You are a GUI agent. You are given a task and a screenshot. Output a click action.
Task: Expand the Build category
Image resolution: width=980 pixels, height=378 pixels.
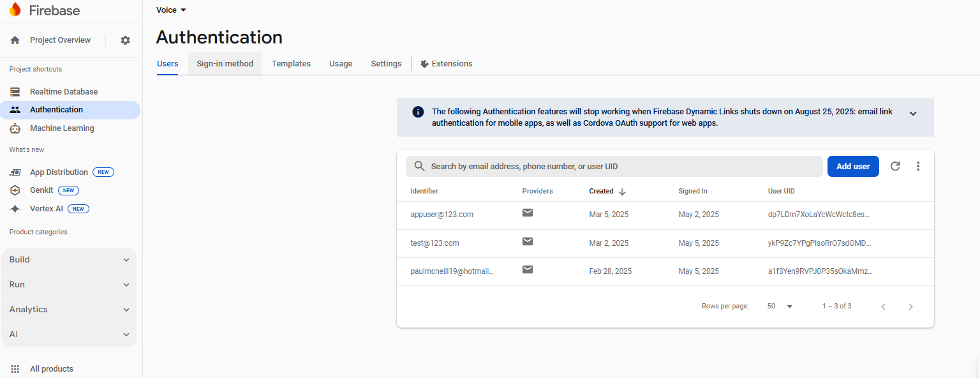pyautogui.click(x=68, y=259)
